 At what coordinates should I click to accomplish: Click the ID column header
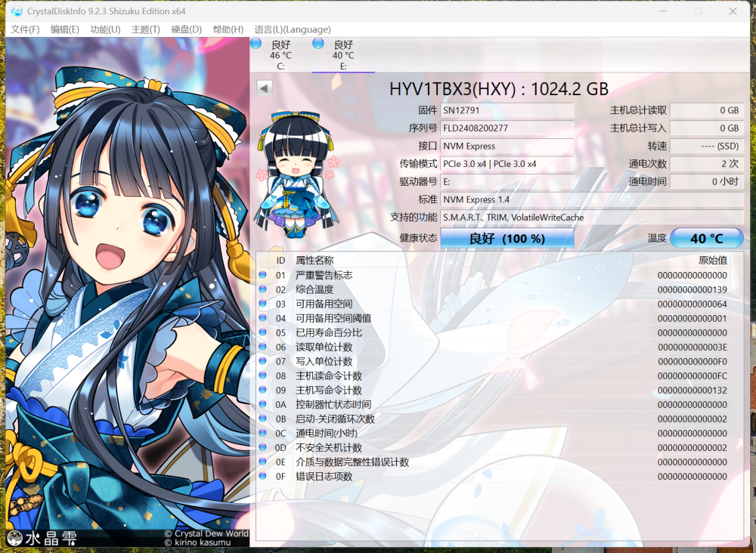[280, 261]
